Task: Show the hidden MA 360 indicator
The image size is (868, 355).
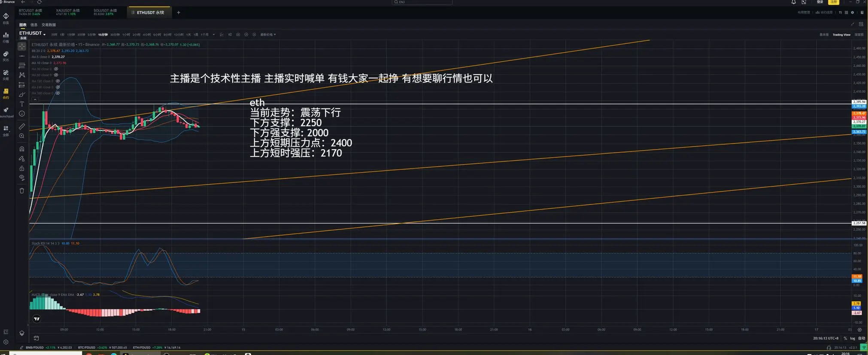Action: click(x=58, y=93)
